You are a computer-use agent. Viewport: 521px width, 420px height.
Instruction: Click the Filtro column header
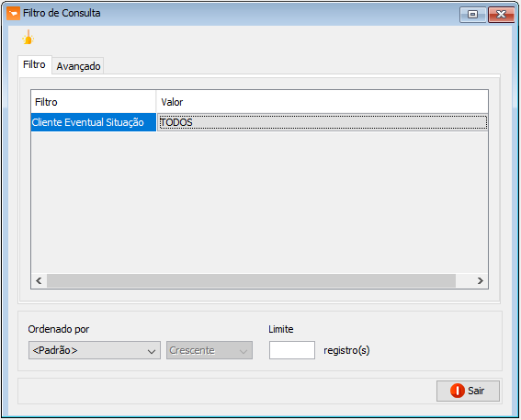coord(94,102)
